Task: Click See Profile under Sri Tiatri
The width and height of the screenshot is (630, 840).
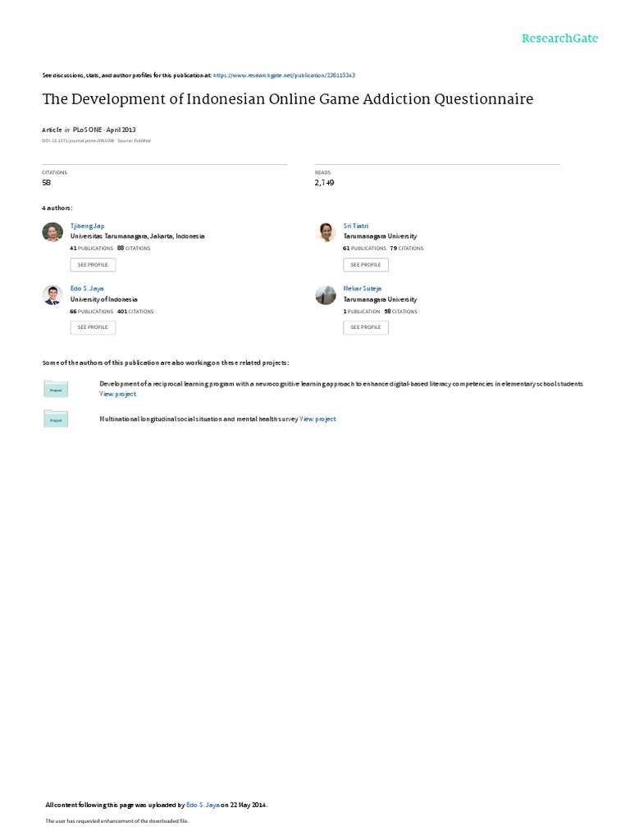Action: pyautogui.click(x=366, y=265)
